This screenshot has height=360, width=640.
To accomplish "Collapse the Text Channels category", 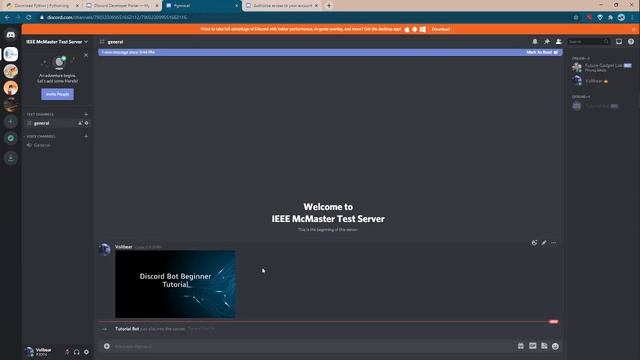I will (40, 114).
